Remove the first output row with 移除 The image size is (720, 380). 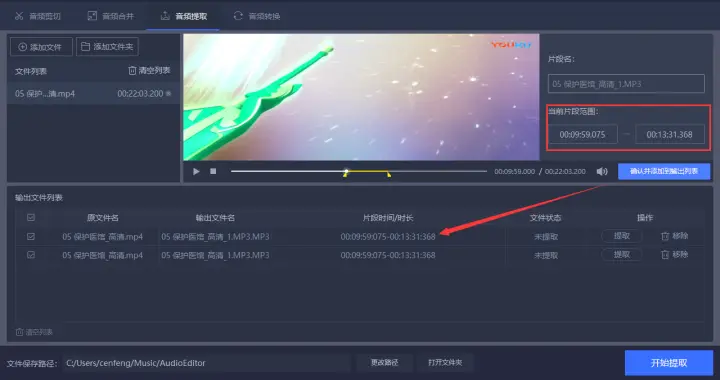point(675,236)
